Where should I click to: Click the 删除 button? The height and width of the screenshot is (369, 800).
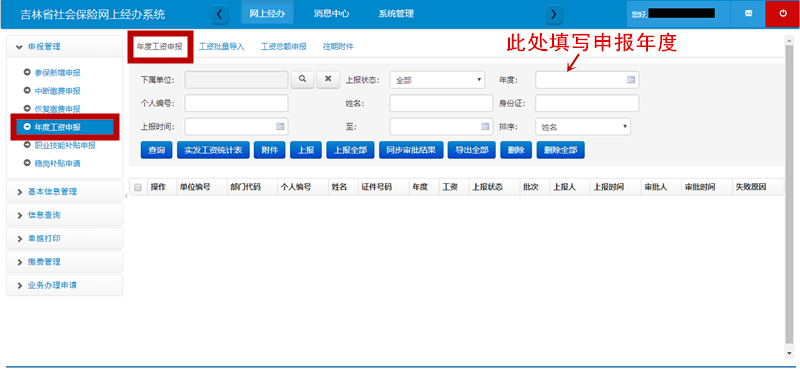(516, 150)
